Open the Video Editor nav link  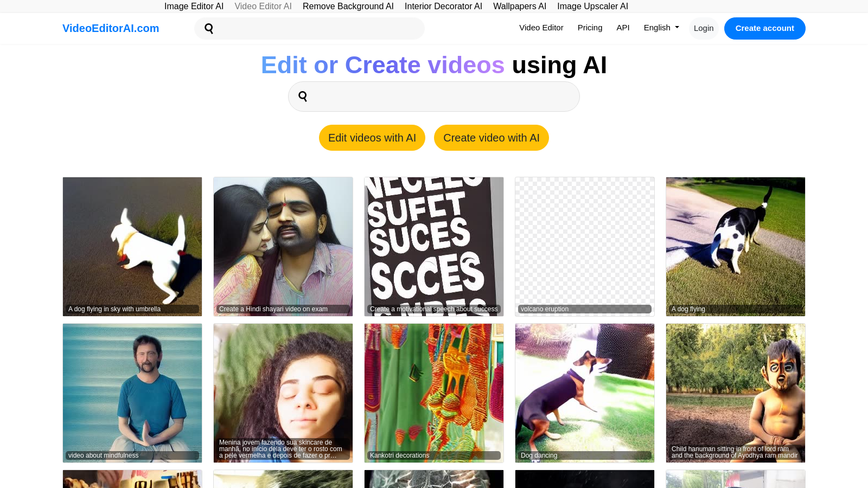point(541,28)
